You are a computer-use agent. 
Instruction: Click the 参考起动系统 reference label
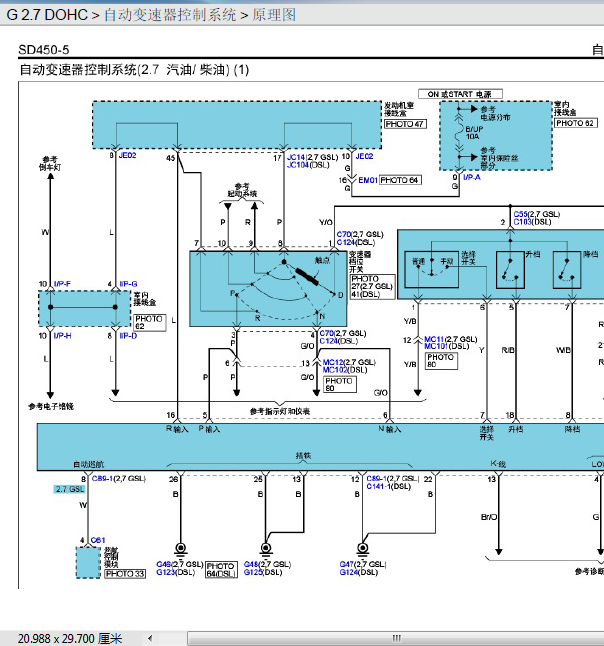(x=242, y=190)
